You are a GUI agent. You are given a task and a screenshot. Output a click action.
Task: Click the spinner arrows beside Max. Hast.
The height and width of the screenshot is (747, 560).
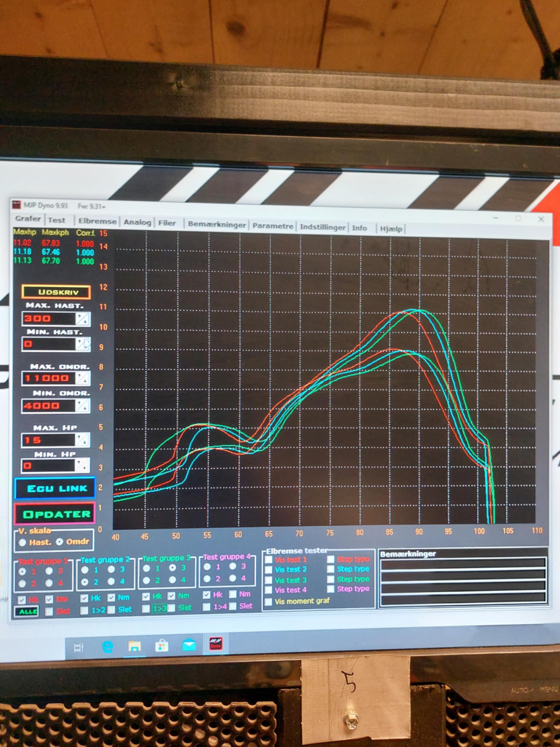[x=82, y=319]
